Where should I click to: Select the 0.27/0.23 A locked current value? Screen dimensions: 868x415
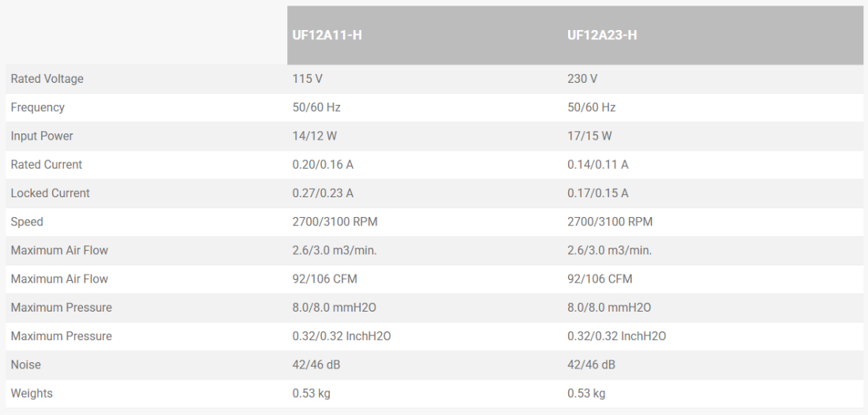323,193
